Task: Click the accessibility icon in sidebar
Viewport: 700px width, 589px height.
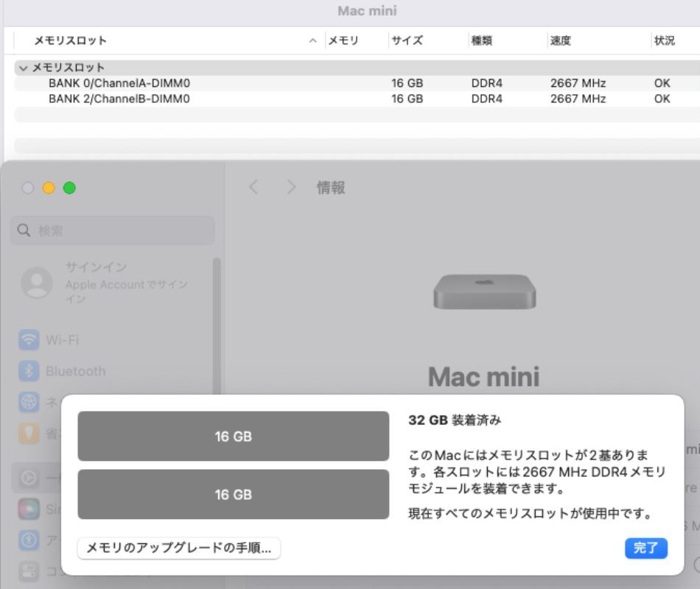Action: point(29,540)
